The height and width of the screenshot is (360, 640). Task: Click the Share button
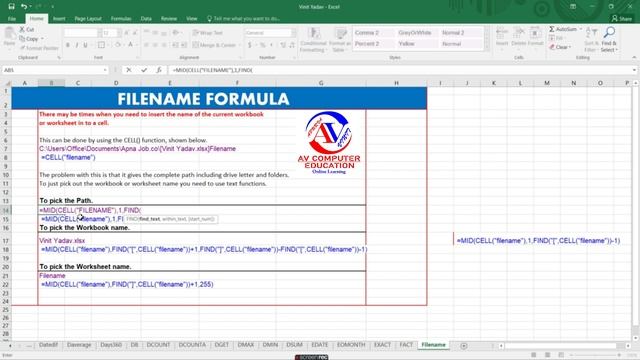click(x=622, y=19)
